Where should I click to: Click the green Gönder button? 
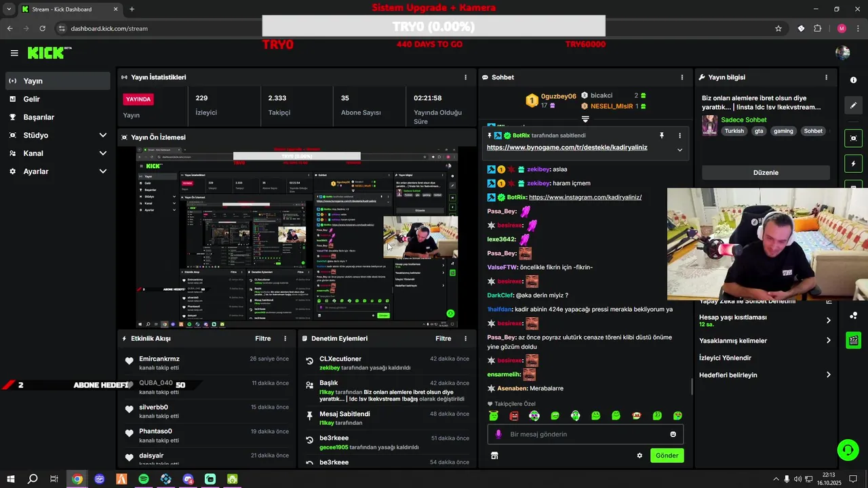tap(667, 455)
